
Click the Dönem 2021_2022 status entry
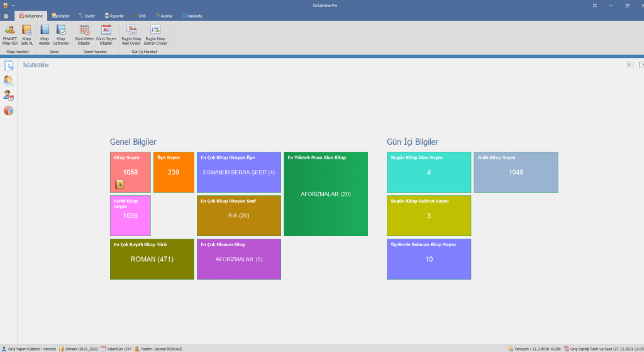[x=79, y=349]
